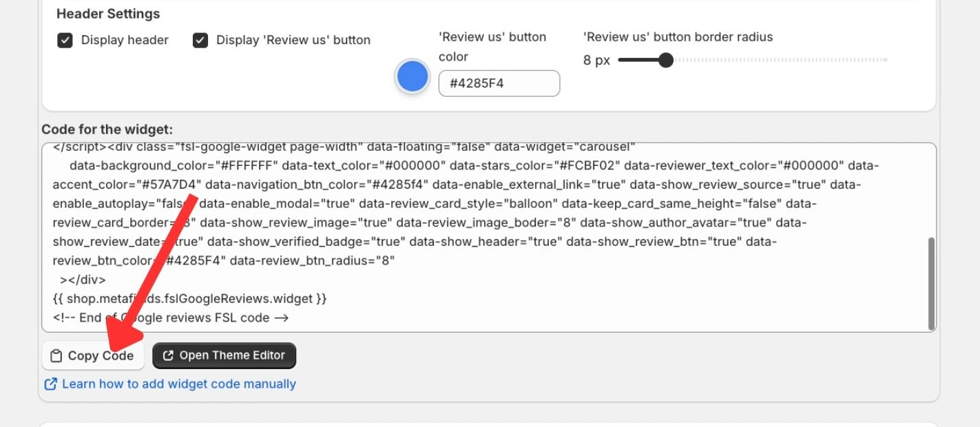
Task: Click the Copy Code button
Action: [x=93, y=356]
